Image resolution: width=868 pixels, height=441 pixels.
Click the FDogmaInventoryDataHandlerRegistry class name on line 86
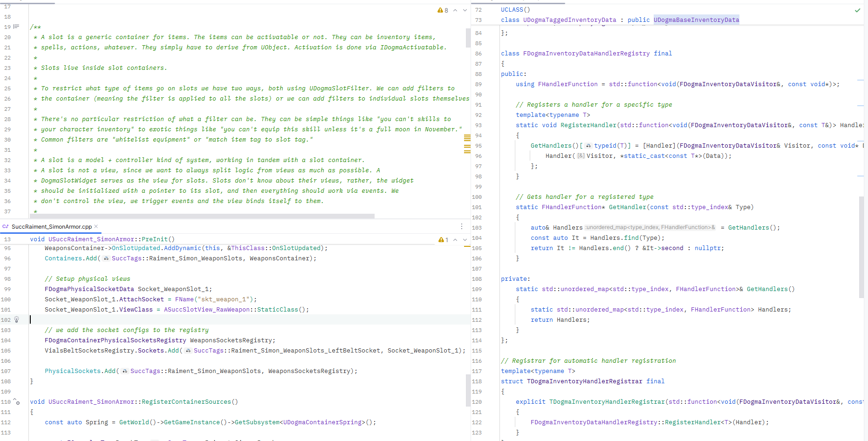[x=586, y=54]
